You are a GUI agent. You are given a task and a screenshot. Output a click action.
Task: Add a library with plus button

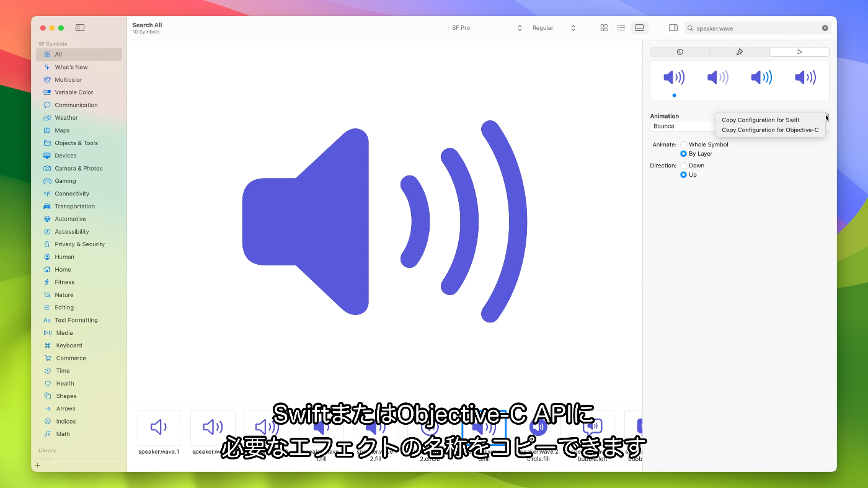click(x=38, y=465)
